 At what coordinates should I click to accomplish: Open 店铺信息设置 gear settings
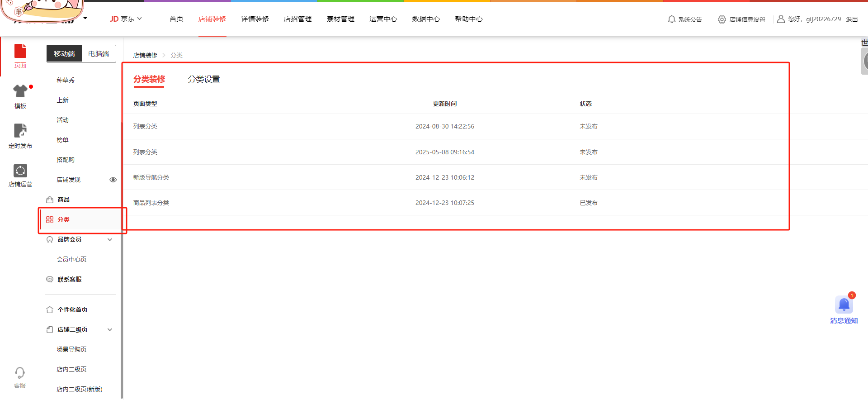[722, 19]
